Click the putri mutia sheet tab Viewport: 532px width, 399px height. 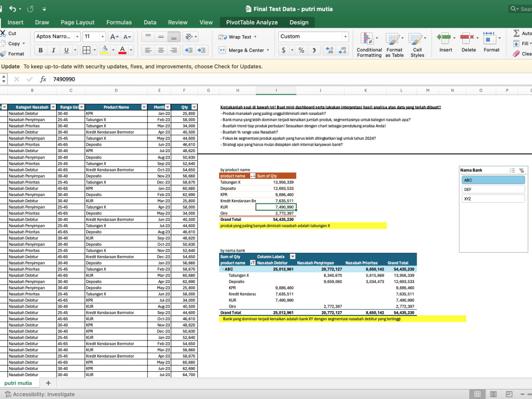[x=18, y=383]
